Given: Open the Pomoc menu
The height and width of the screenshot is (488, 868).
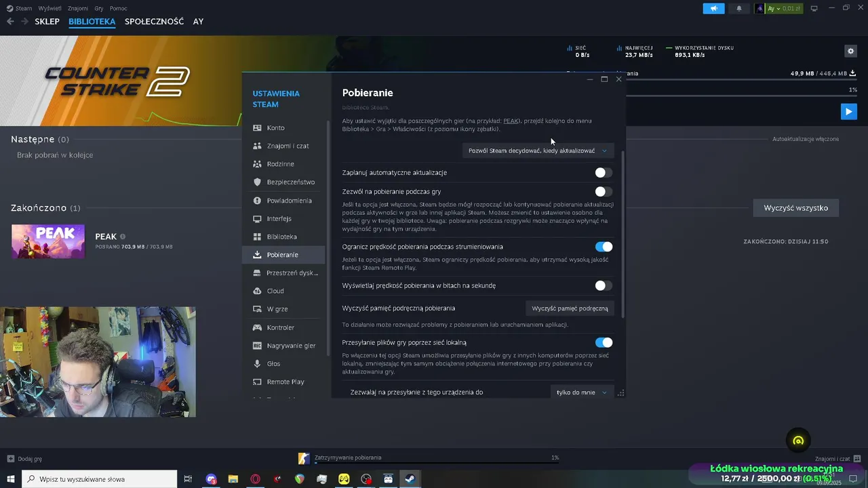Looking at the screenshot, I should click(118, 8).
